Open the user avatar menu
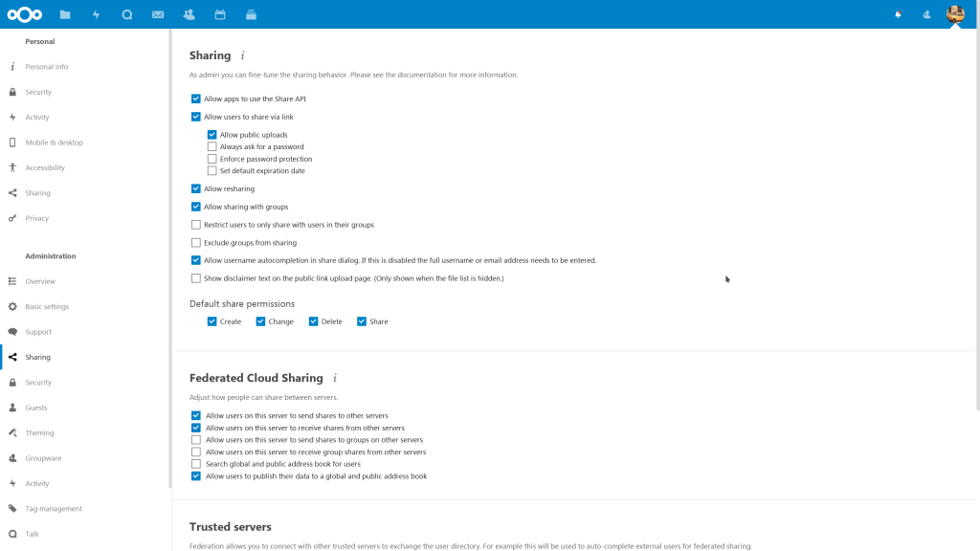The height and width of the screenshot is (551, 980). (954, 14)
